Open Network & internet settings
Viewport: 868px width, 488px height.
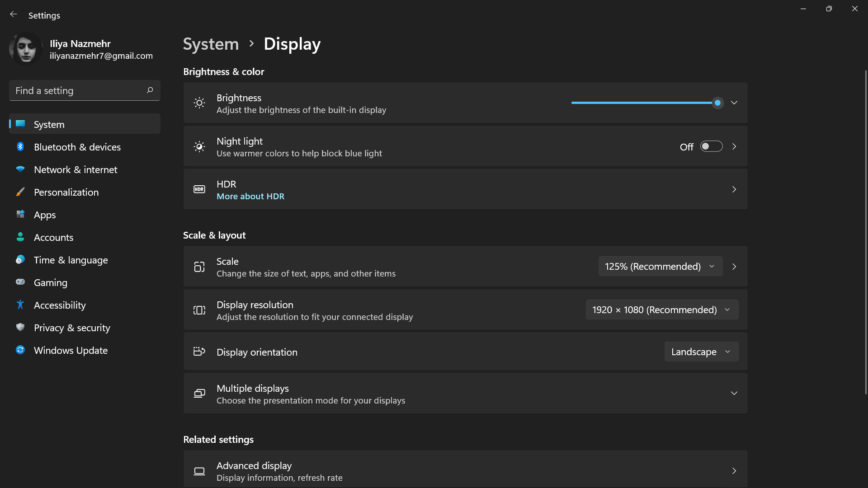pos(75,169)
